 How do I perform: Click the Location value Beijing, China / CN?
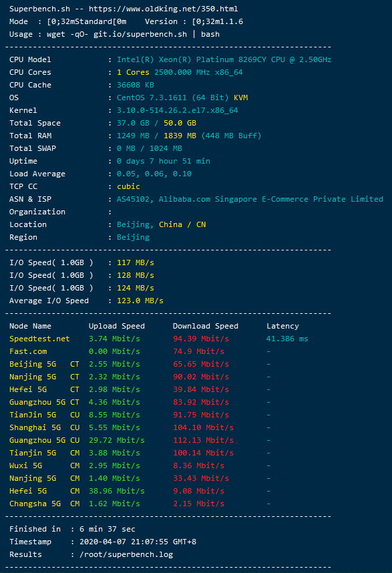click(x=161, y=224)
